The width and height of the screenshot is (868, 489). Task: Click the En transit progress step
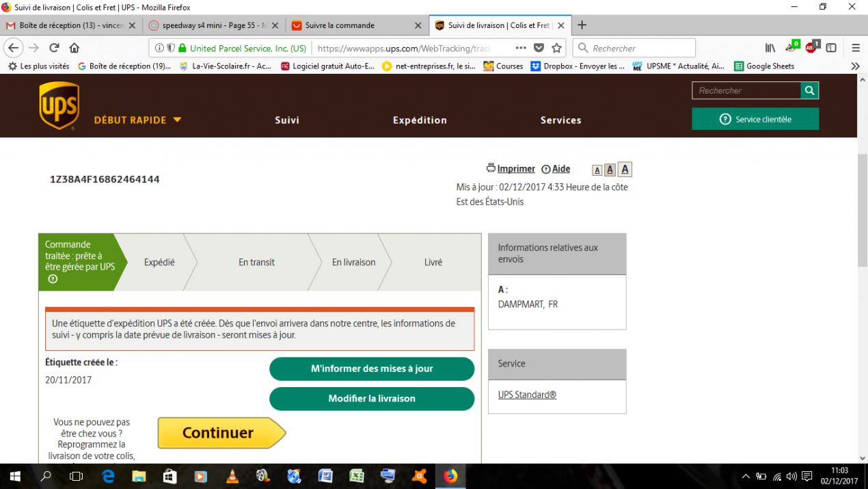click(x=256, y=262)
